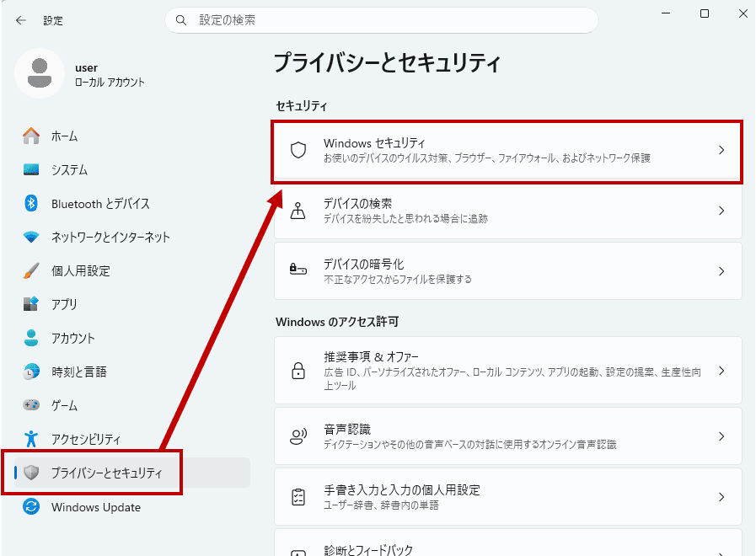
Task: Click the システム monitor icon
Action: 31,169
